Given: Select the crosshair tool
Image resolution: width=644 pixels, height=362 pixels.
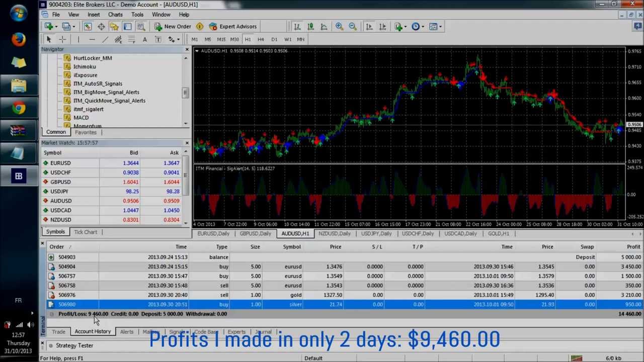Looking at the screenshot, I should point(62,39).
